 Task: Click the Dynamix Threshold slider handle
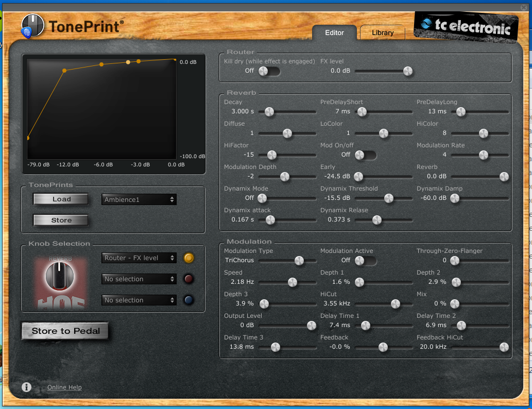coord(389,198)
